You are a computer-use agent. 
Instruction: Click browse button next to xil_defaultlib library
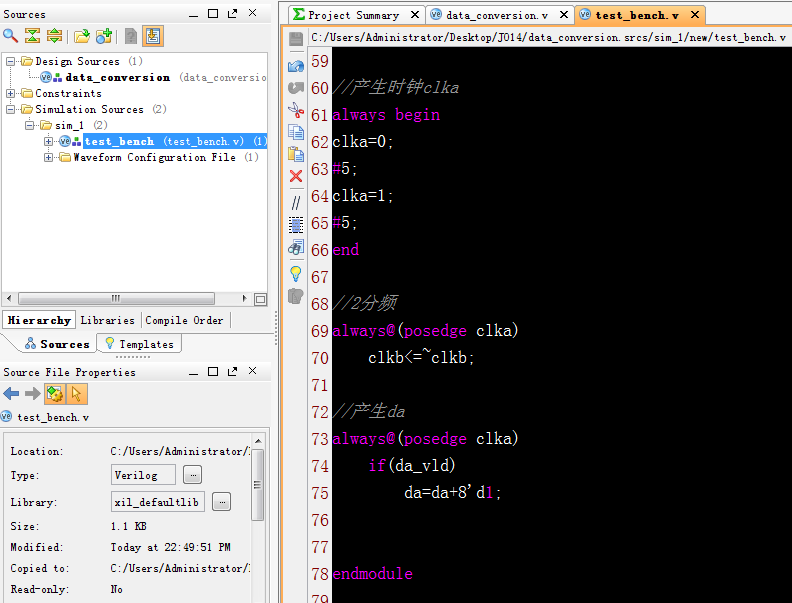tap(222, 501)
